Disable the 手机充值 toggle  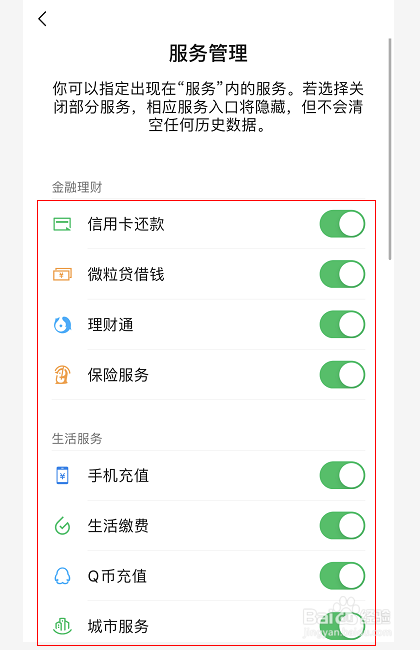[x=342, y=475]
